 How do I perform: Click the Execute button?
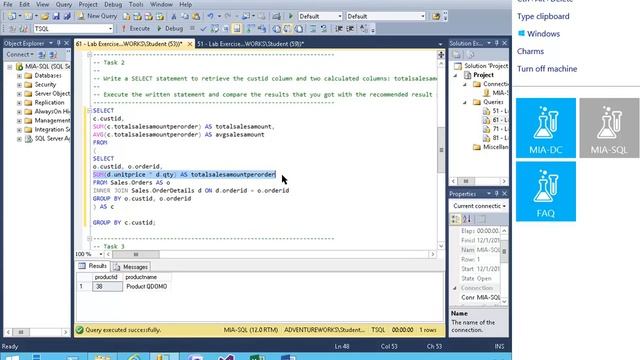click(x=136, y=29)
